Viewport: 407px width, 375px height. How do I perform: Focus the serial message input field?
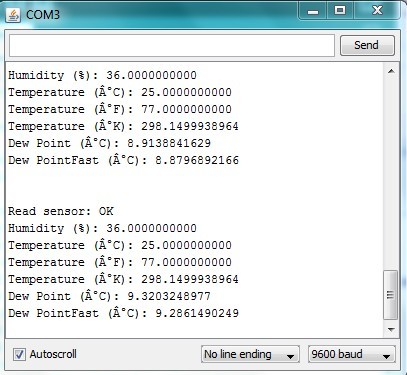click(172, 45)
